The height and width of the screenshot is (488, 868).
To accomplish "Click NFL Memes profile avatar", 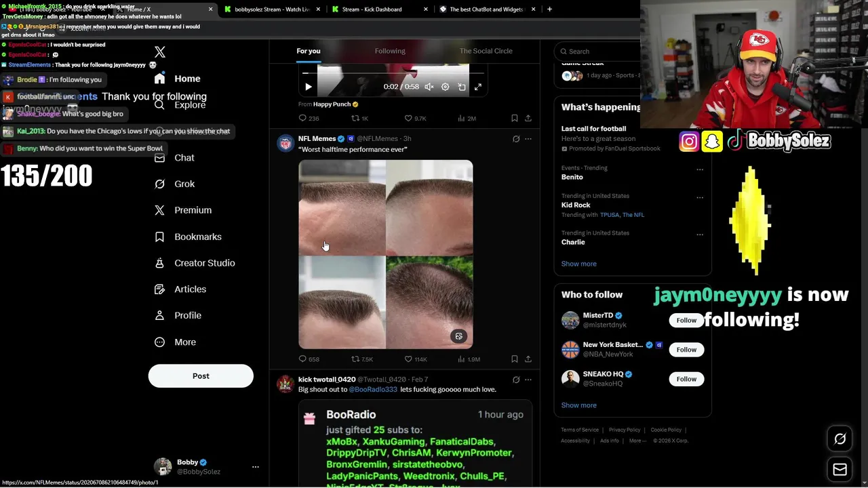I will 285,143.
